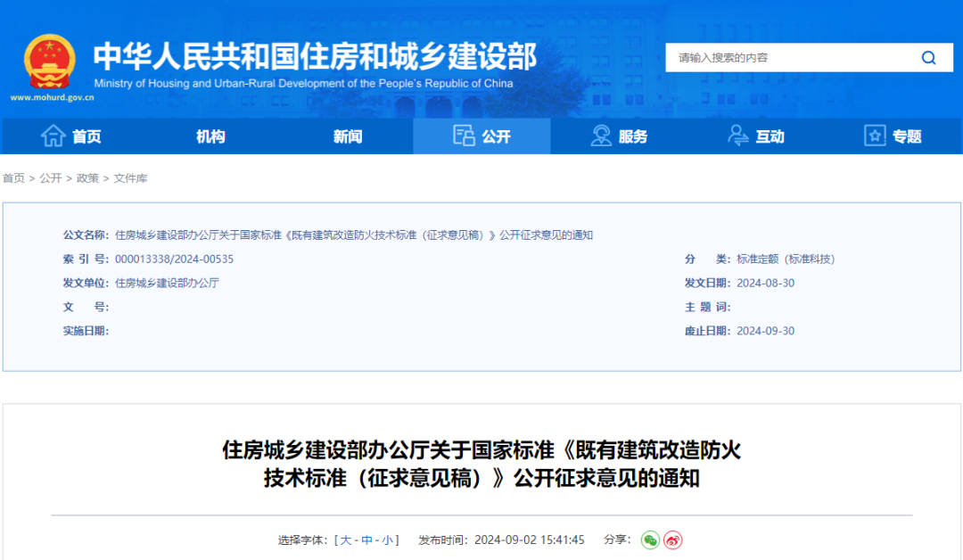Open the 新闻 navigation tab
The width and height of the screenshot is (963, 560).
348,136
